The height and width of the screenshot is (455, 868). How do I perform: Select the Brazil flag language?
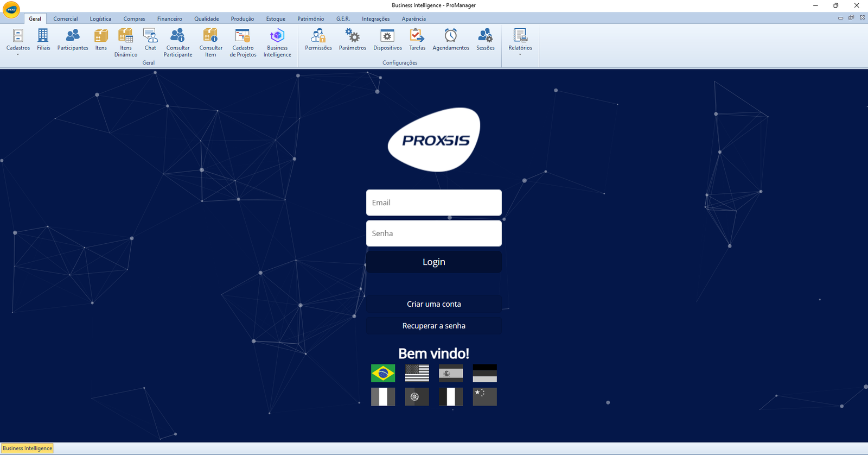tap(383, 373)
